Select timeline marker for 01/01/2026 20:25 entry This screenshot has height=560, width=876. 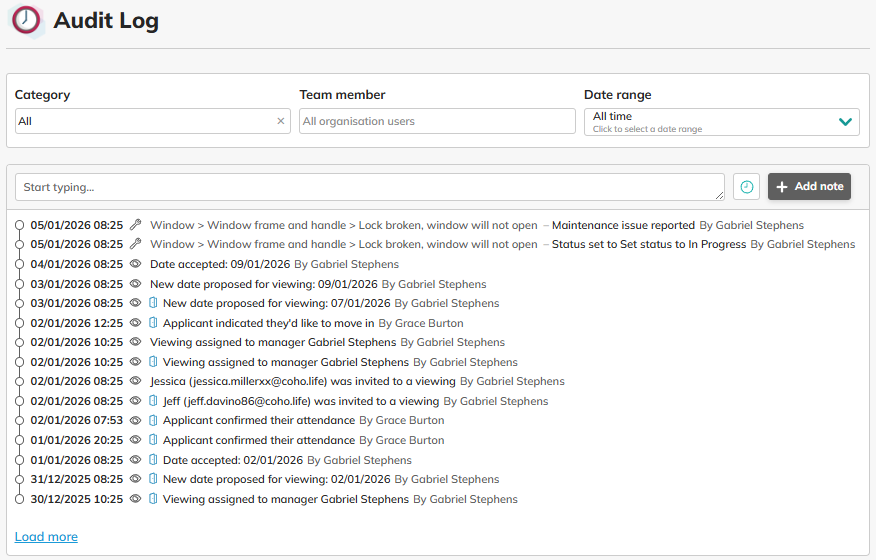[x=19, y=440]
